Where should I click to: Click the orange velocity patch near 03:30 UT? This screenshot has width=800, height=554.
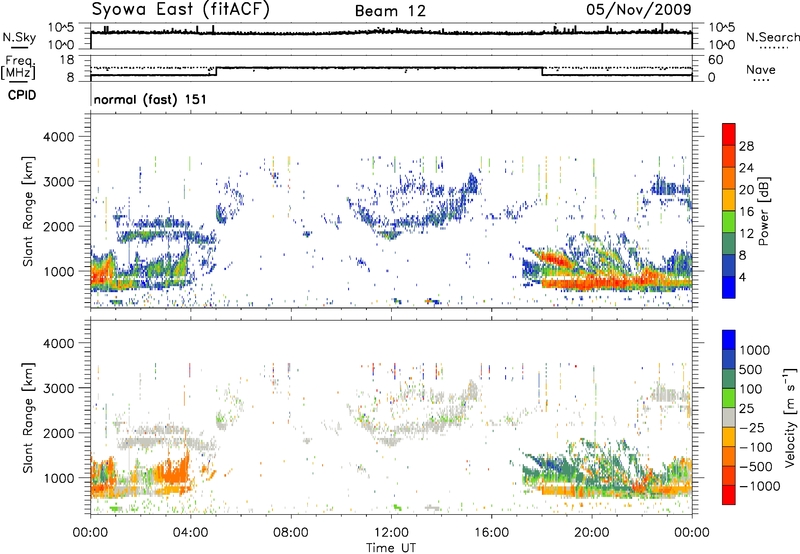tap(173, 470)
